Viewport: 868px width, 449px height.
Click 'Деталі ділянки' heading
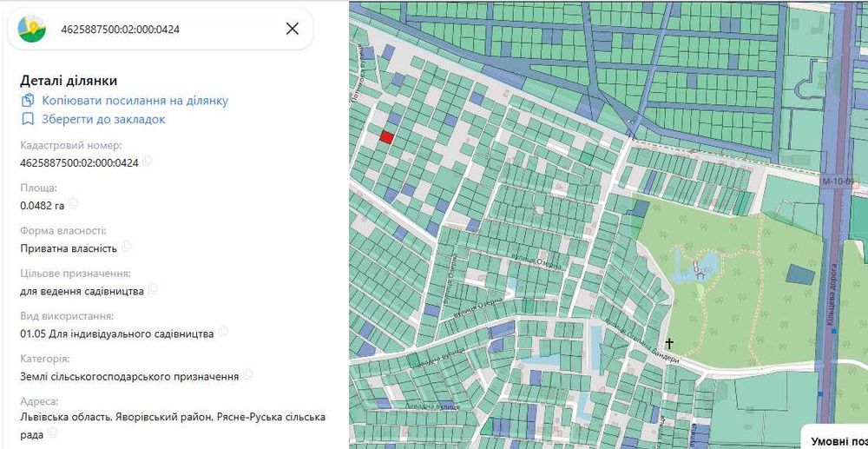pos(69,81)
